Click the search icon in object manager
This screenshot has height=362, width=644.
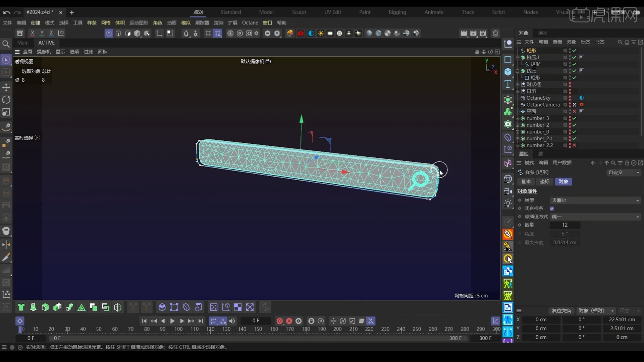coord(620,42)
